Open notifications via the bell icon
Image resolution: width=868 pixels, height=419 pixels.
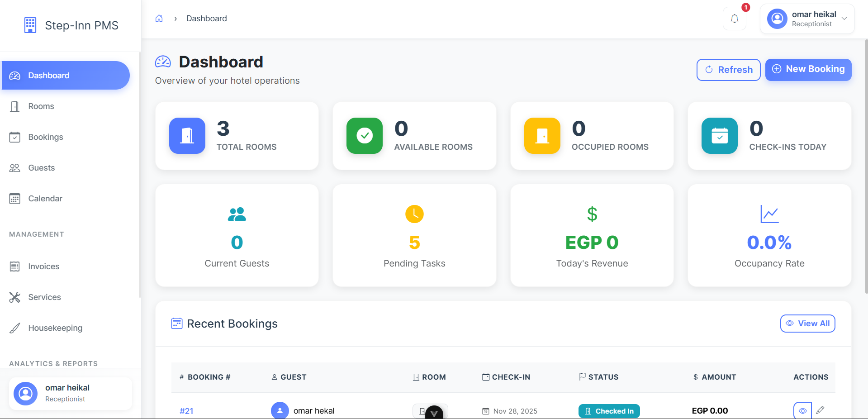pyautogui.click(x=734, y=19)
